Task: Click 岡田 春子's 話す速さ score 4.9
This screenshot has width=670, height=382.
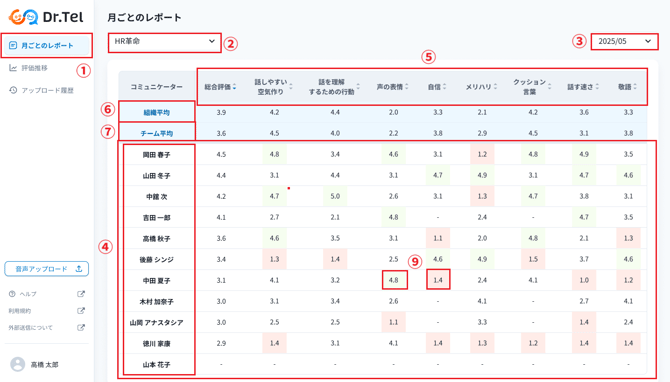Action: [x=584, y=154]
